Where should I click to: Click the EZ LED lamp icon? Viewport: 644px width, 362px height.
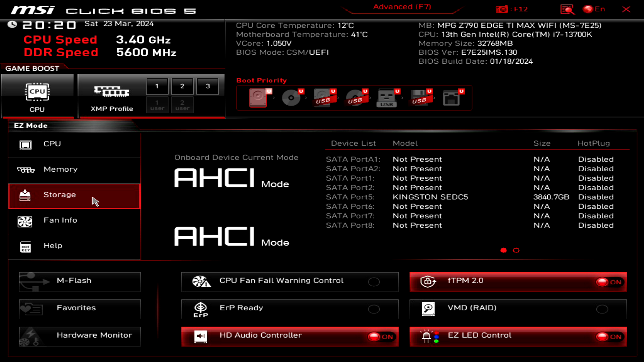pyautogui.click(x=429, y=337)
